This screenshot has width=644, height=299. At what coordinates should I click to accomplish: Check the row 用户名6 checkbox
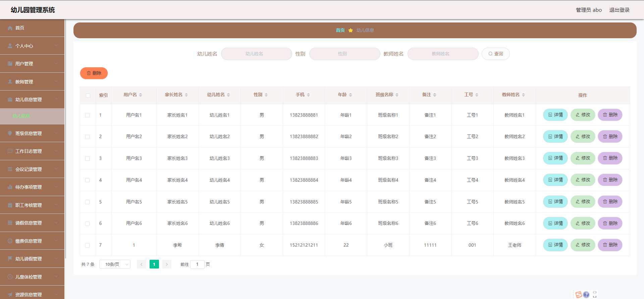click(88, 224)
